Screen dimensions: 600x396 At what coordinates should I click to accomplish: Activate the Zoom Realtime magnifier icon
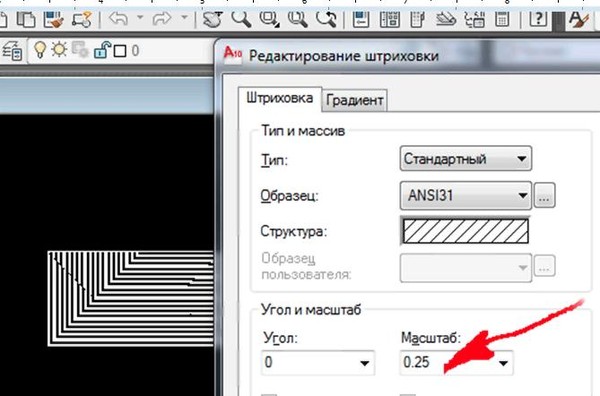(241, 18)
